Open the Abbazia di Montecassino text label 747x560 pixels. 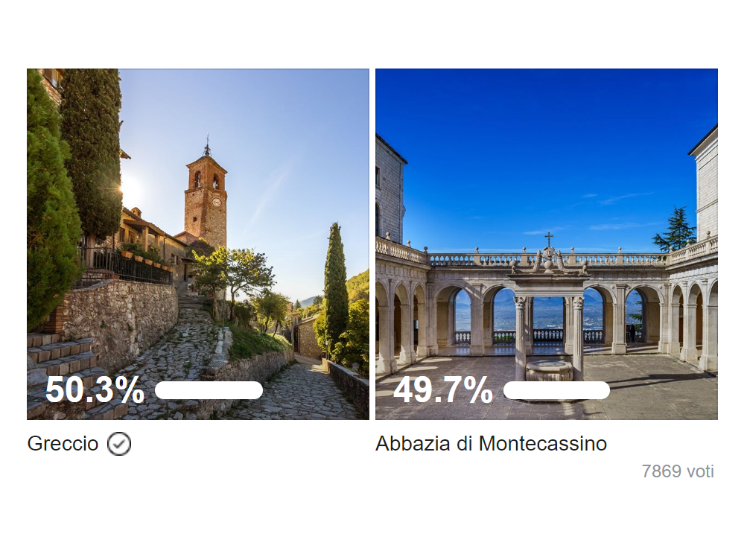tap(491, 444)
